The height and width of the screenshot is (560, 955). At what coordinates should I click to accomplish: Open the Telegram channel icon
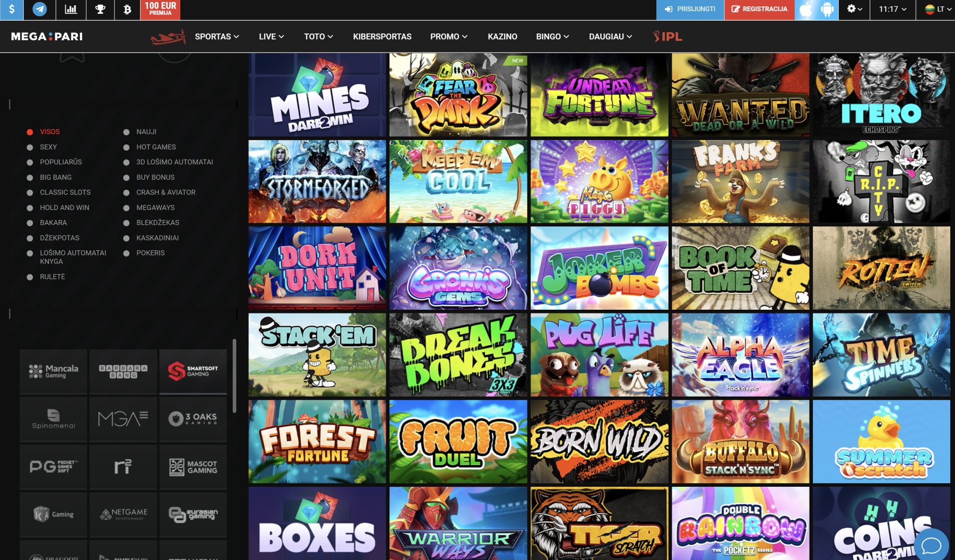pos(40,10)
